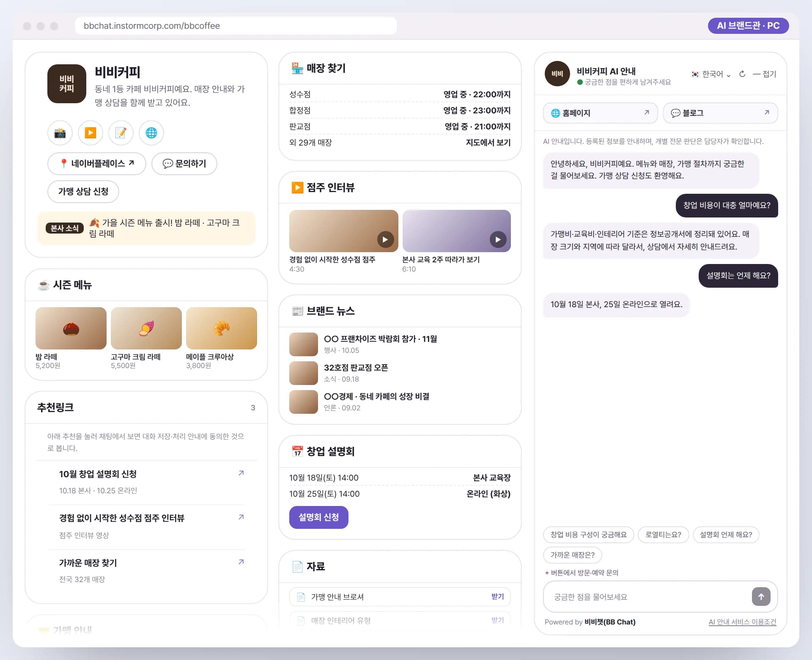Click 가맹 상담 신청 button

tap(83, 191)
